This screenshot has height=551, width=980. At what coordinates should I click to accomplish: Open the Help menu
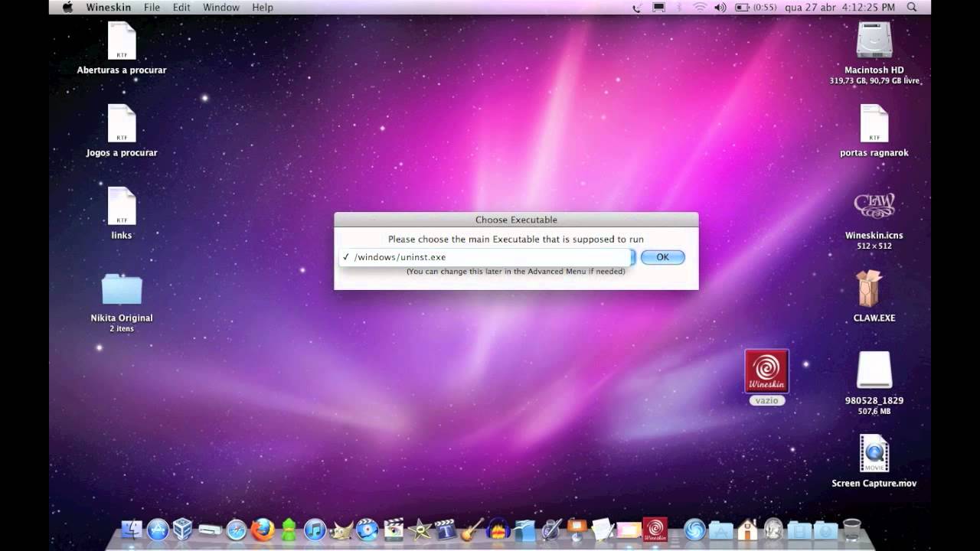point(263,7)
